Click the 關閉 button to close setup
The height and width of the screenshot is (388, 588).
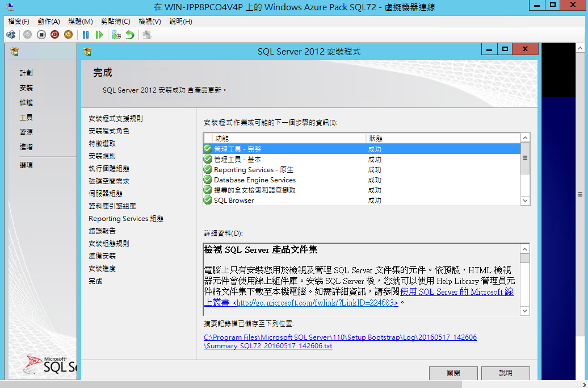point(453,373)
